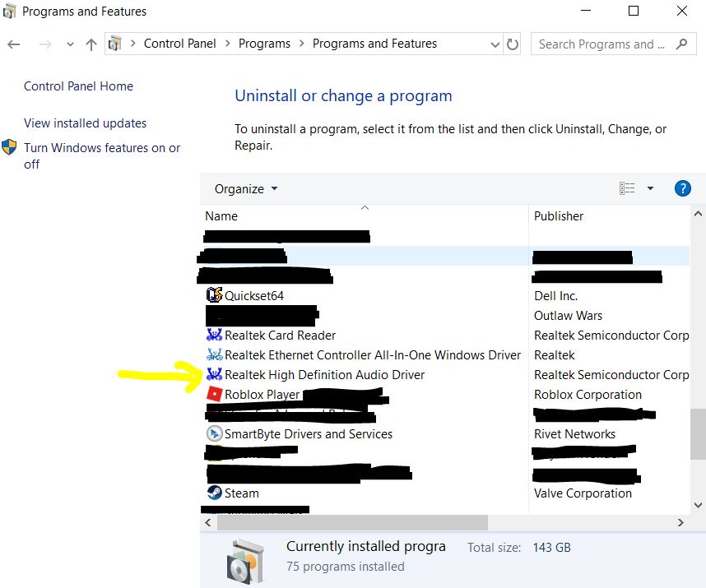The width and height of the screenshot is (706, 588).
Task: Click the vertical scrollbar down arrow
Action: tap(698, 505)
